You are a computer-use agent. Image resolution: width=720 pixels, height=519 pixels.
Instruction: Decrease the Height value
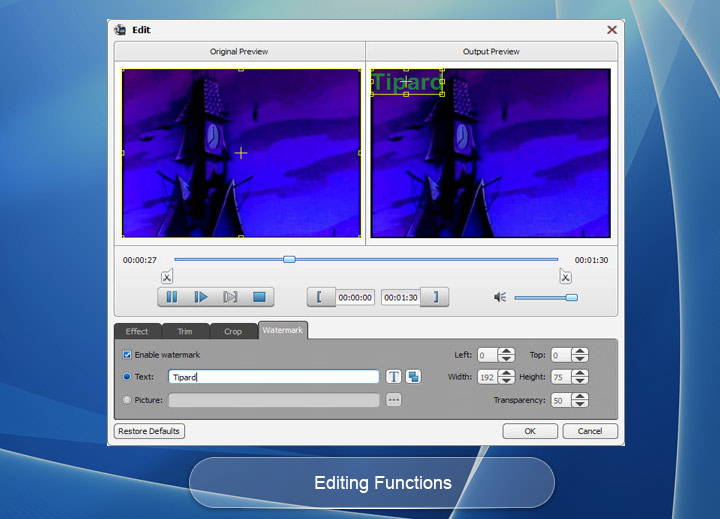coord(580,380)
